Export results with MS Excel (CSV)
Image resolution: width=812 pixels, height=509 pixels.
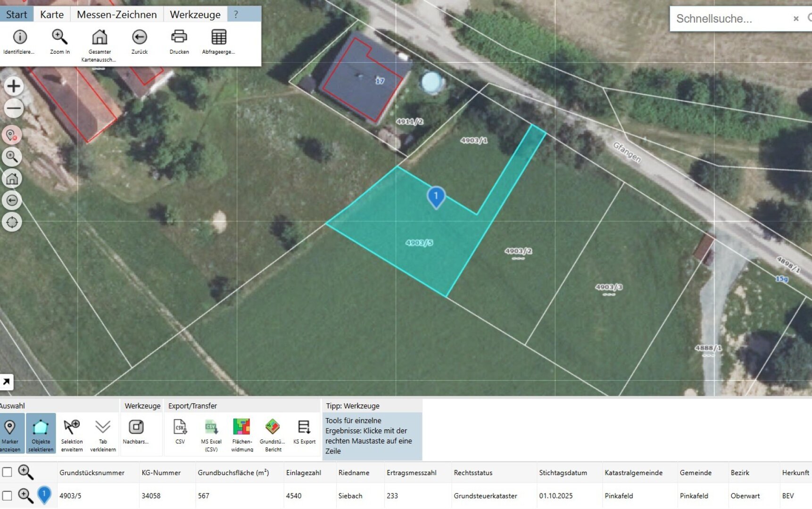(211, 428)
